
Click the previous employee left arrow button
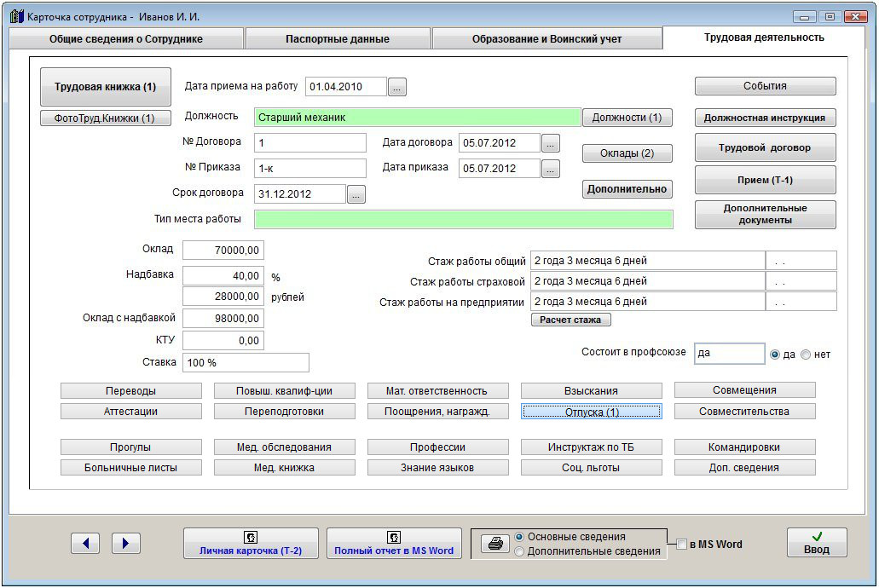point(85,543)
